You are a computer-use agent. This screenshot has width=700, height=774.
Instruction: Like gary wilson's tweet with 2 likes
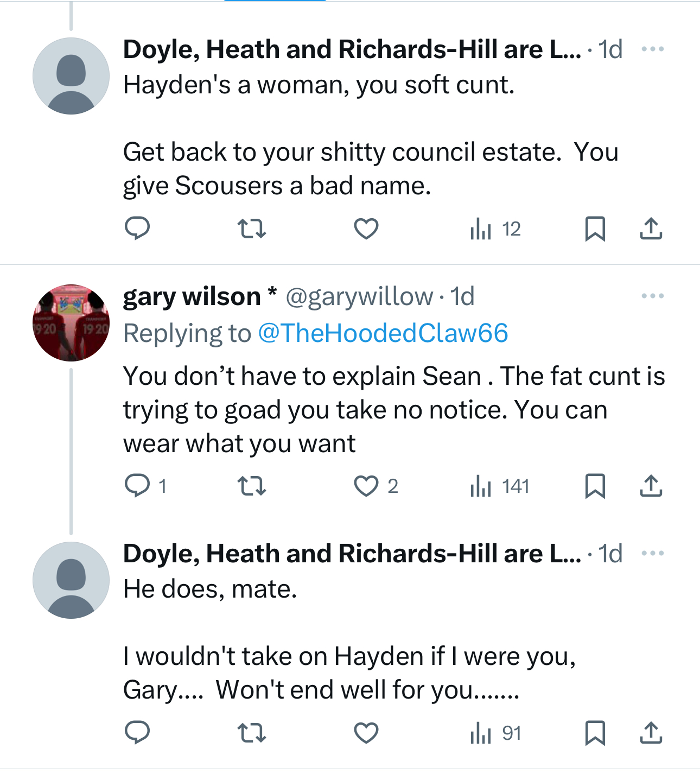[x=366, y=486]
